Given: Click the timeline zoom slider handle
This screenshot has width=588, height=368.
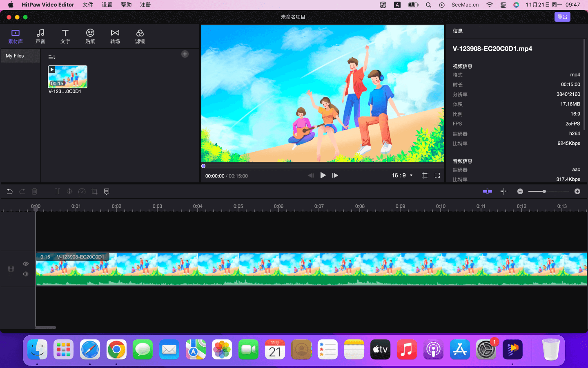Looking at the screenshot, I should click(x=544, y=191).
